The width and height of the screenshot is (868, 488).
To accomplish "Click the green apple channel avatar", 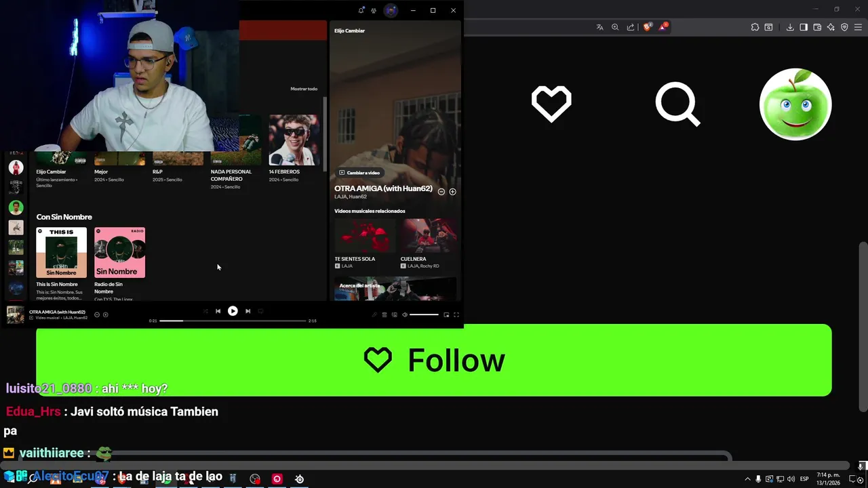I will tap(795, 104).
